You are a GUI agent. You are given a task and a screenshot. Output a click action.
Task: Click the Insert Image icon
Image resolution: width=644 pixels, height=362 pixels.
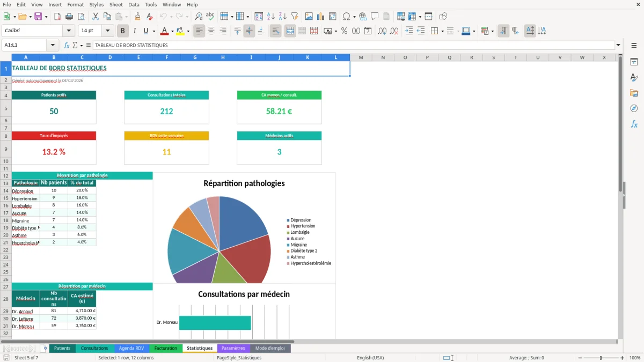pyautogui.click(x=309, y=17)
